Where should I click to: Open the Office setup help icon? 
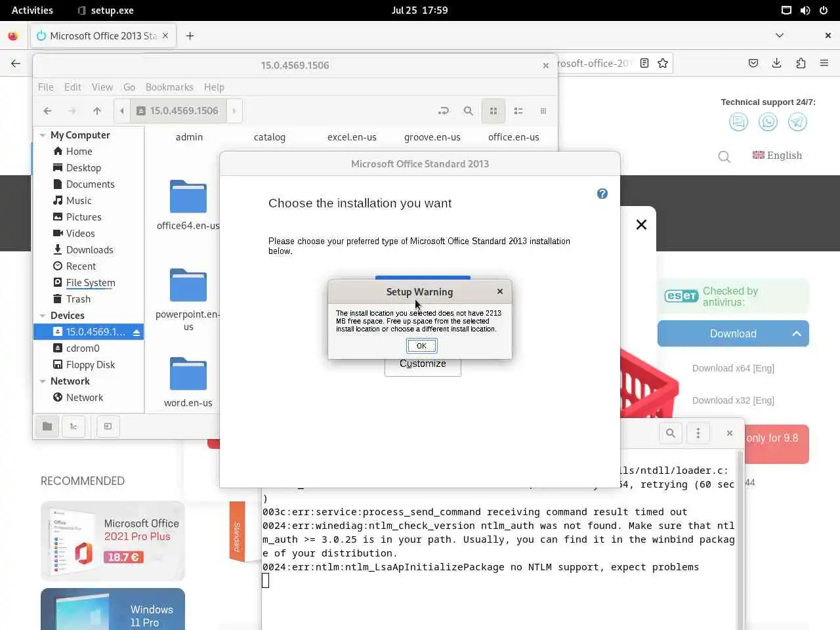coord(602,194)
